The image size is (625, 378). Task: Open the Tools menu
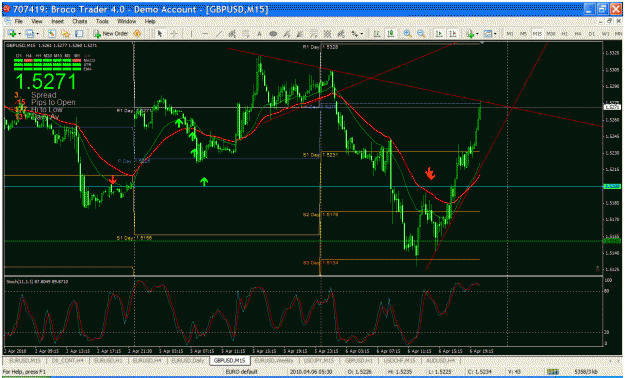point(102,21)
